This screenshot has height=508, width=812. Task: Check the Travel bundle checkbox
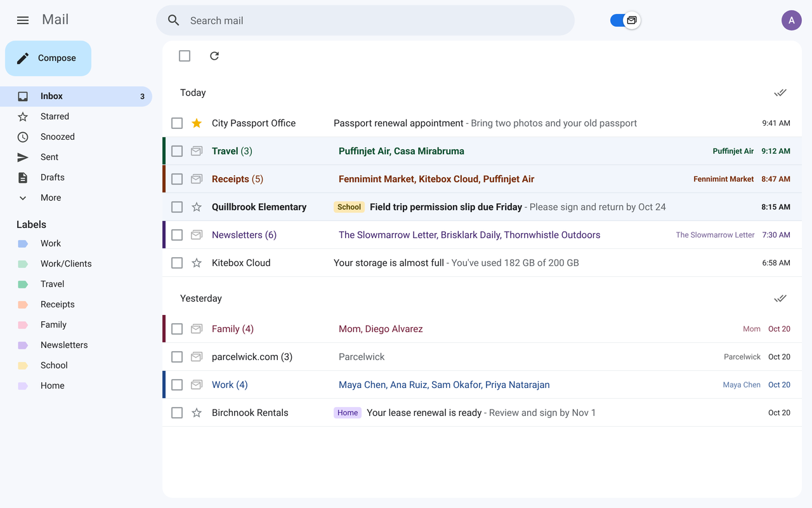point(177,151)
